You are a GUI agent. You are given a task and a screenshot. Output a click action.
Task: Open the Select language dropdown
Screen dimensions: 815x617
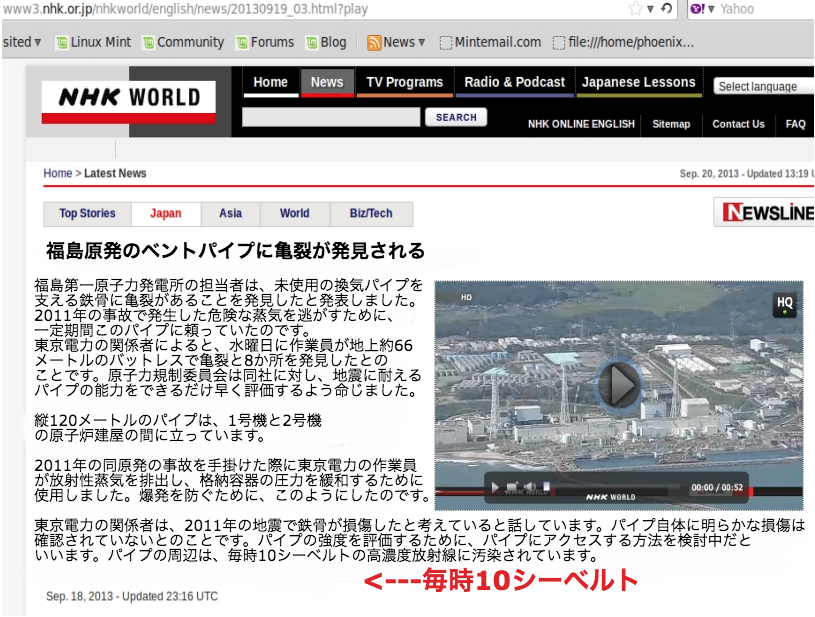click(x=763, y=86)
